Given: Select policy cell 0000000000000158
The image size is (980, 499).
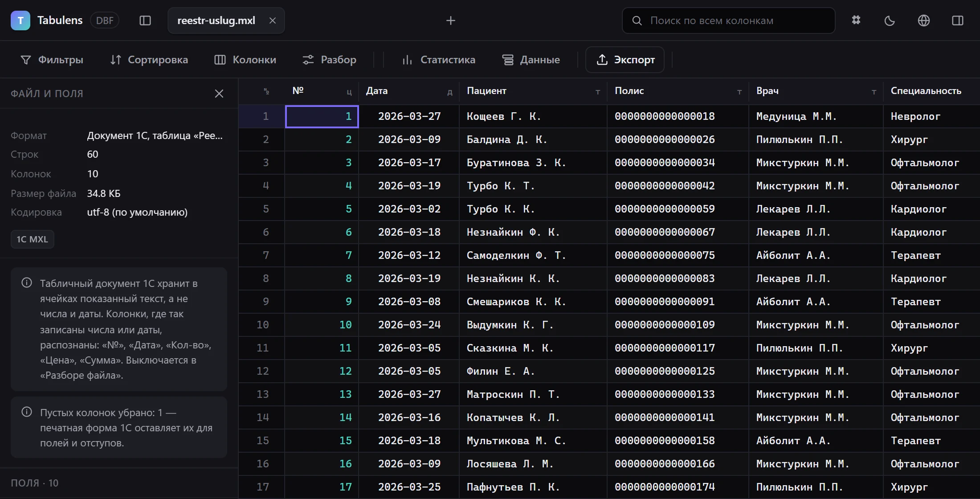Looking at the screenshot, I should tap(678, 441).
